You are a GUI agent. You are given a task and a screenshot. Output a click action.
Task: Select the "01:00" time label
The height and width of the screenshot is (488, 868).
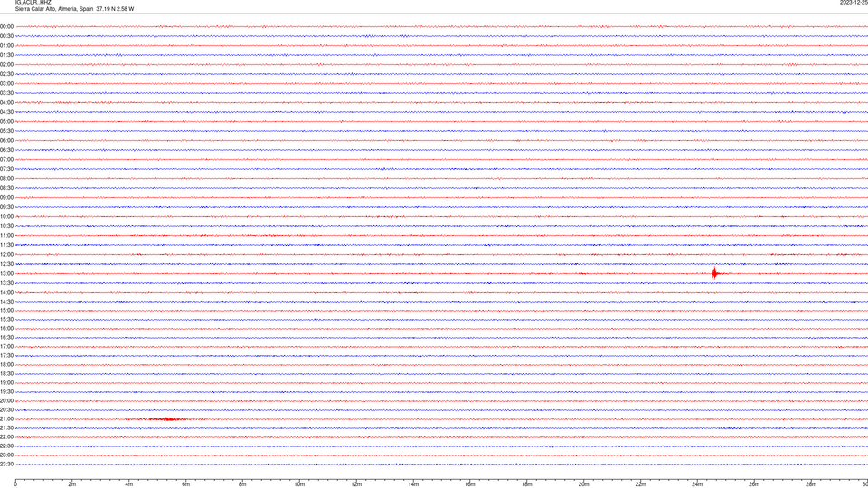6,45
